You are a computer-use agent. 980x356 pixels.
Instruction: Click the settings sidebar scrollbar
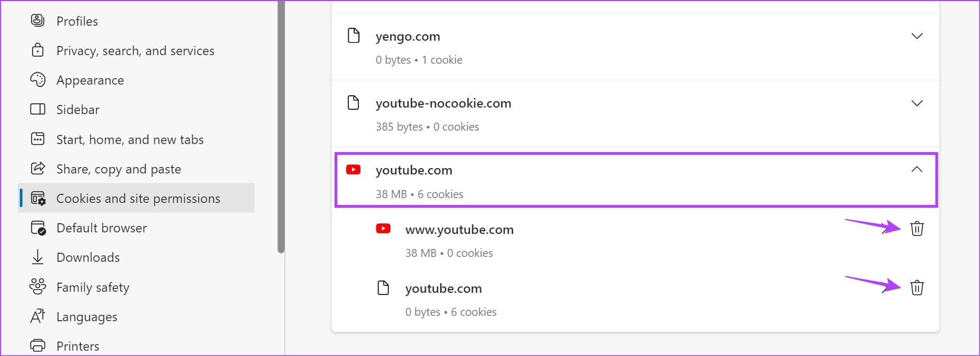coord(281,128)
